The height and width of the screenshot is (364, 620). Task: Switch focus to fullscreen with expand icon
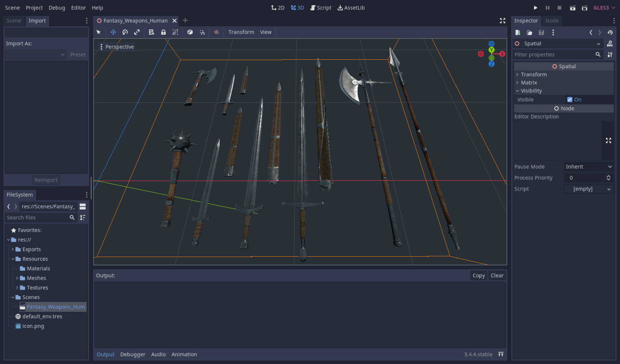coord(503,20)
